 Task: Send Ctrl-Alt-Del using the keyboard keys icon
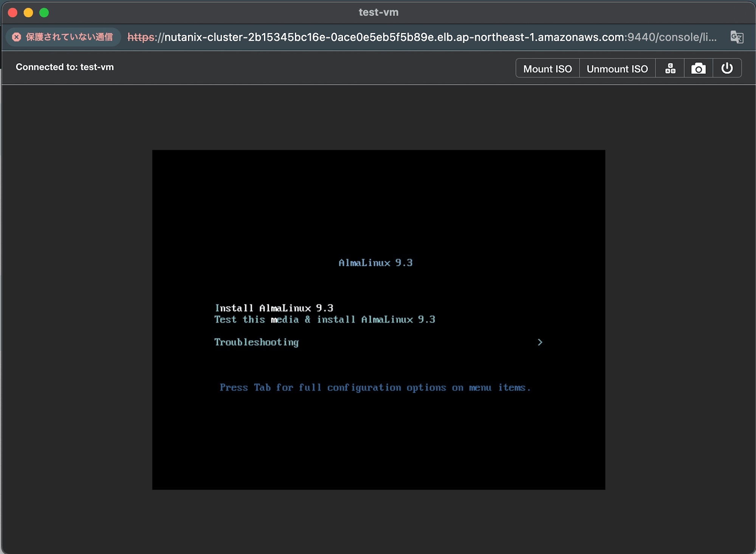(x=670, y=68)
